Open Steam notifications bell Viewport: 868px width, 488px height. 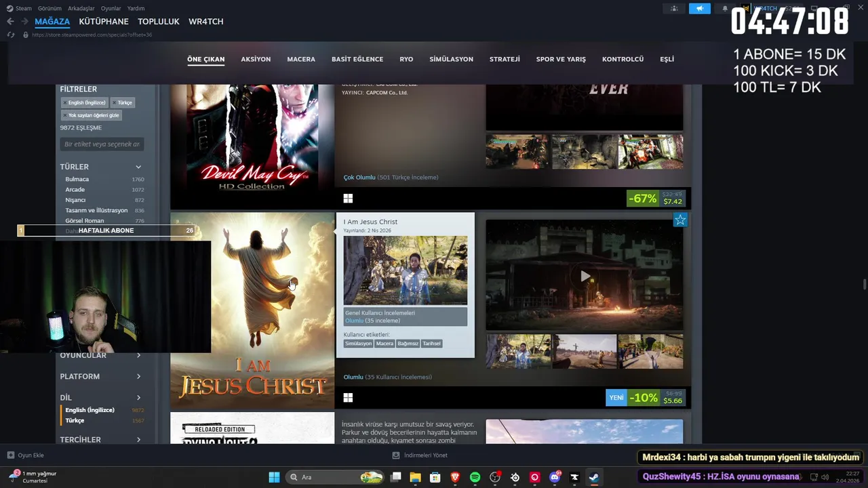pyautogui.click(x=725, y=8)
